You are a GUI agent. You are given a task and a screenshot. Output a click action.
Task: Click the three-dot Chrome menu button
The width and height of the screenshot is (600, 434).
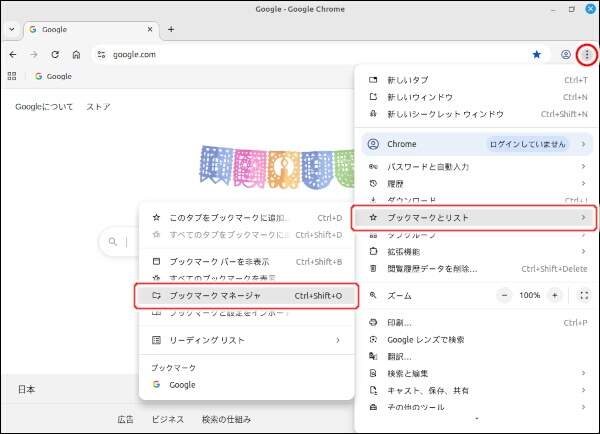587,55
